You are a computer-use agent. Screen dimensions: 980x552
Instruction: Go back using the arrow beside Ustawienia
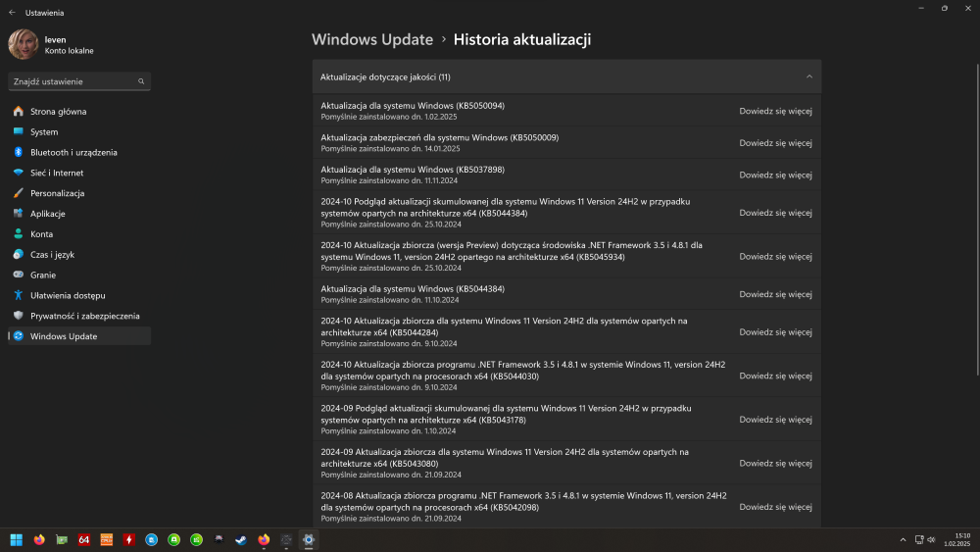[12, 13]
